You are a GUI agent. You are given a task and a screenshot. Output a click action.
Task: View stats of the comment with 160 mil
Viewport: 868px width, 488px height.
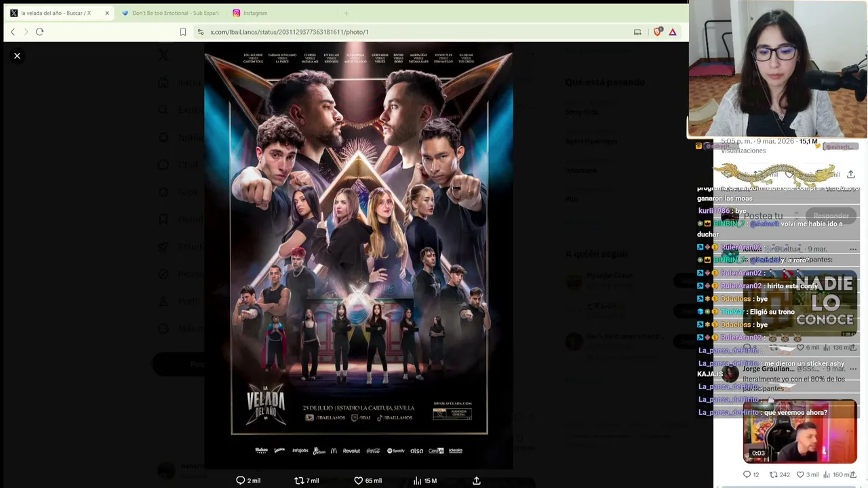(838, 474)
